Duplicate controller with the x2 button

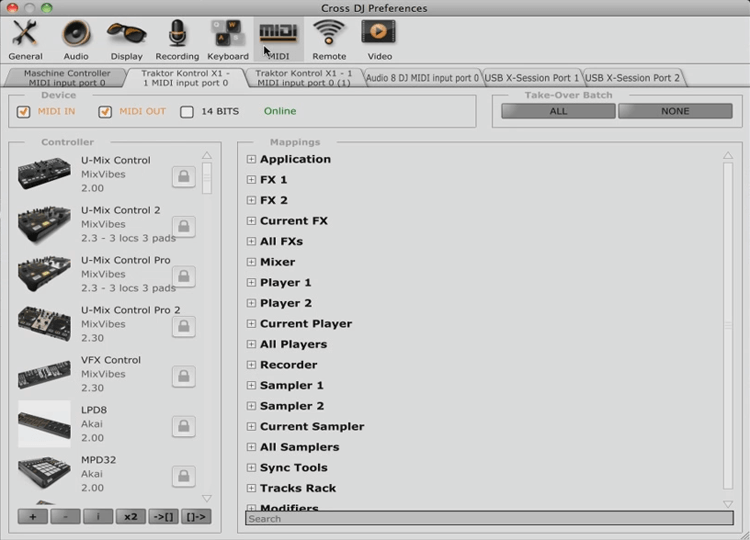tap(131, 517)
